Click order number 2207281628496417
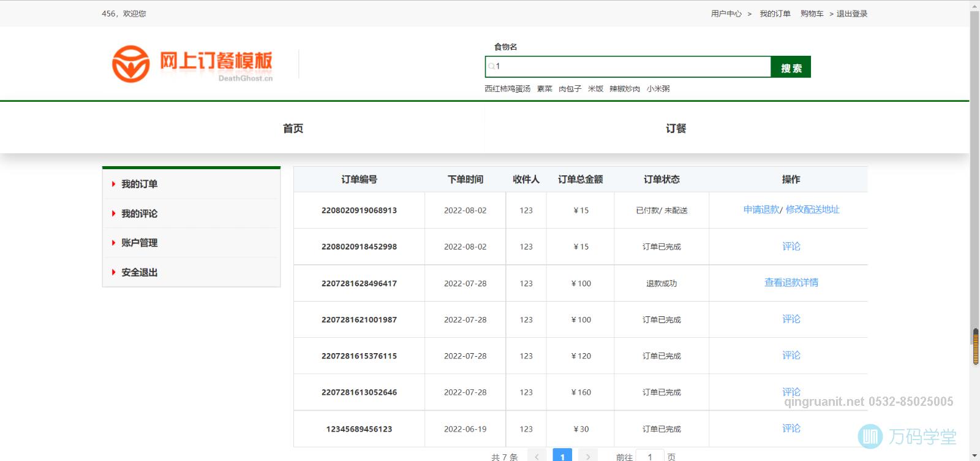This screenshot has width=980, height=461. (x=359, y=283)
